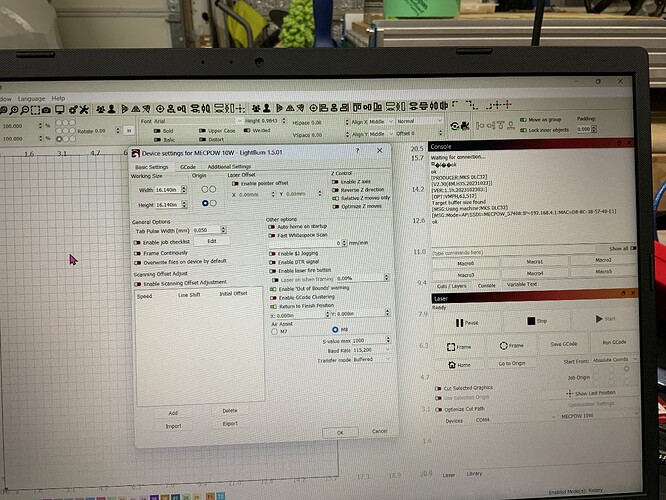The height and width of the screenshot is (500, 666).
Task: Toggle Auto-home on startup switch
Action: coord(272,226)
